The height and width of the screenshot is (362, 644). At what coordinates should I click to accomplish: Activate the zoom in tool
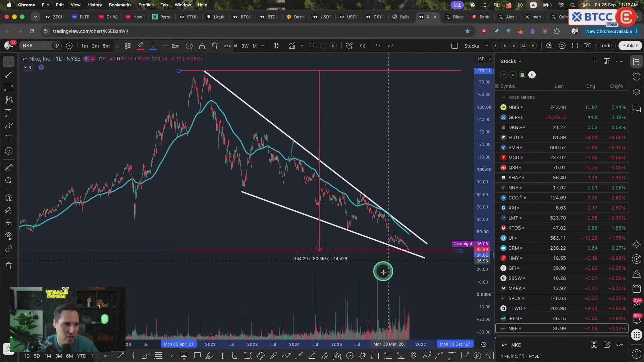[x=9, y=181]
